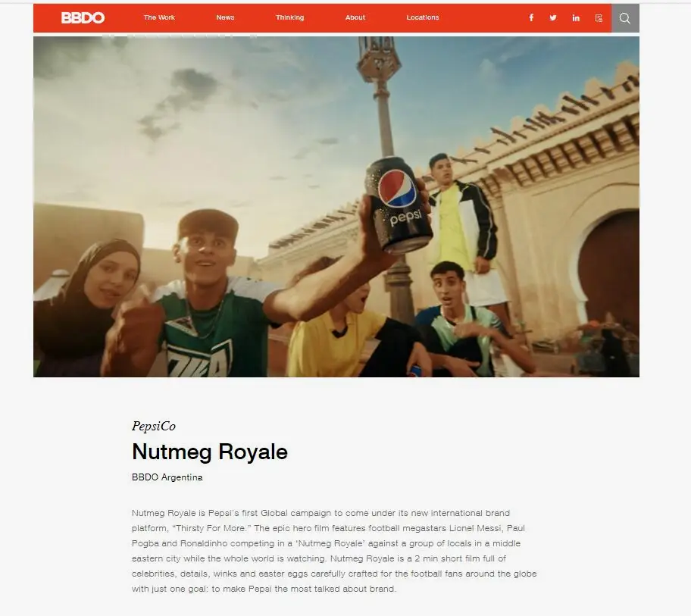
Task: Open search with the magnifying glass
Action: (625, 18)
